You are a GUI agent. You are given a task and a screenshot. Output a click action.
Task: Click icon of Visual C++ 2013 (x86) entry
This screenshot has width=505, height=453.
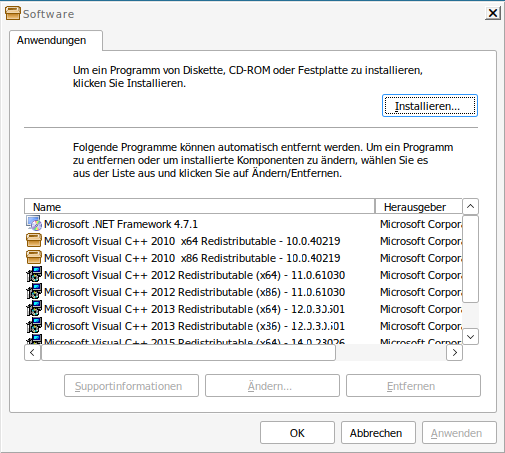(34, 326)
